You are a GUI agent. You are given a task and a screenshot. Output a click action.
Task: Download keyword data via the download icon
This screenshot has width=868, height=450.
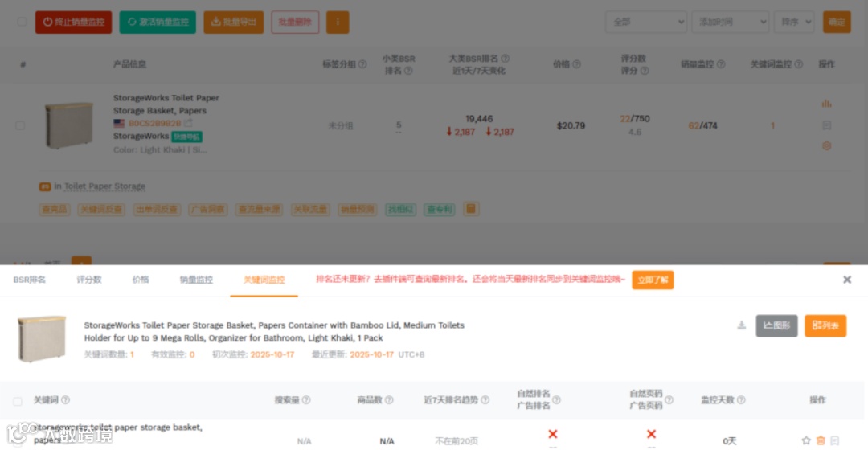pyautogui.click(x=741, y=325)
